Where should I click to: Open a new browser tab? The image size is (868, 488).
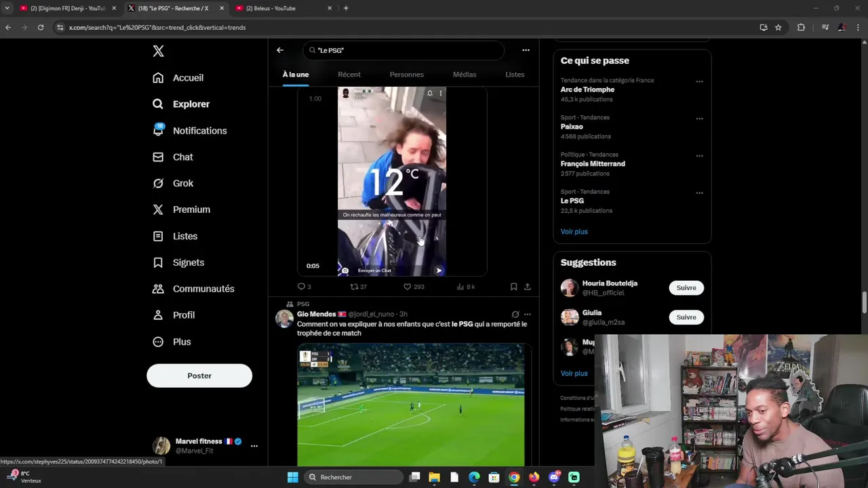[346, 8]
